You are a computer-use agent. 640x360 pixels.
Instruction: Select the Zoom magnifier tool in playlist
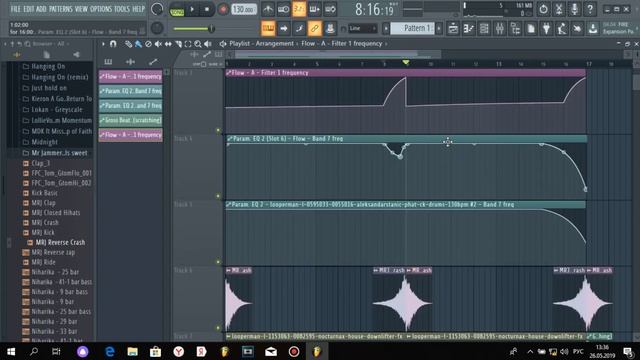[198, 44]
